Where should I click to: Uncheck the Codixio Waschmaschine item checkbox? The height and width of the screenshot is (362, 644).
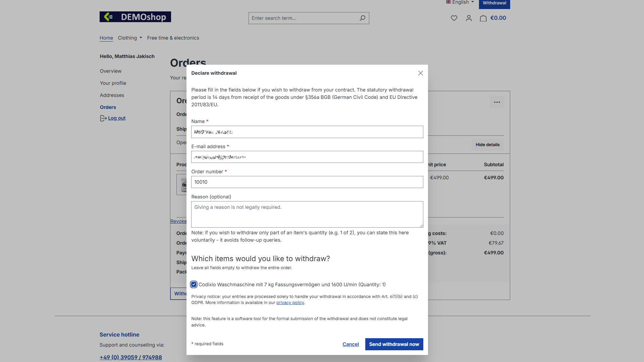[x=194, y=285]
